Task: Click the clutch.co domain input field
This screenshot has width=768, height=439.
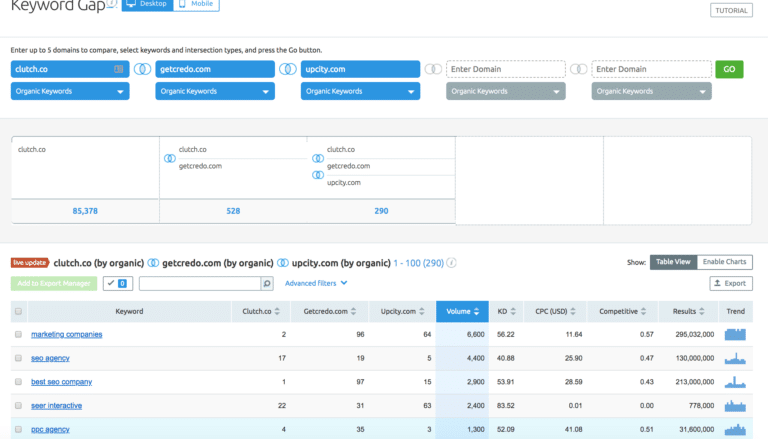Action: click(x=70, y=69)
